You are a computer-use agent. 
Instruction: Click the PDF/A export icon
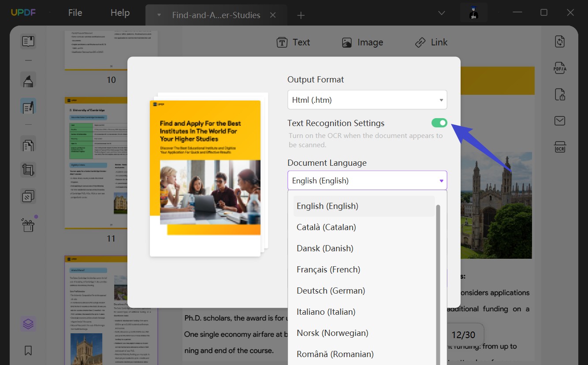point(560,68)
